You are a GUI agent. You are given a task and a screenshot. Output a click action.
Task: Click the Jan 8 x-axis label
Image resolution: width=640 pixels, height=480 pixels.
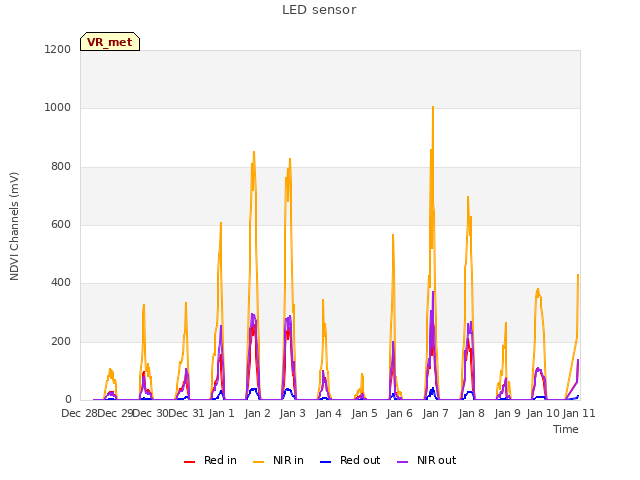tap(471, 413)
